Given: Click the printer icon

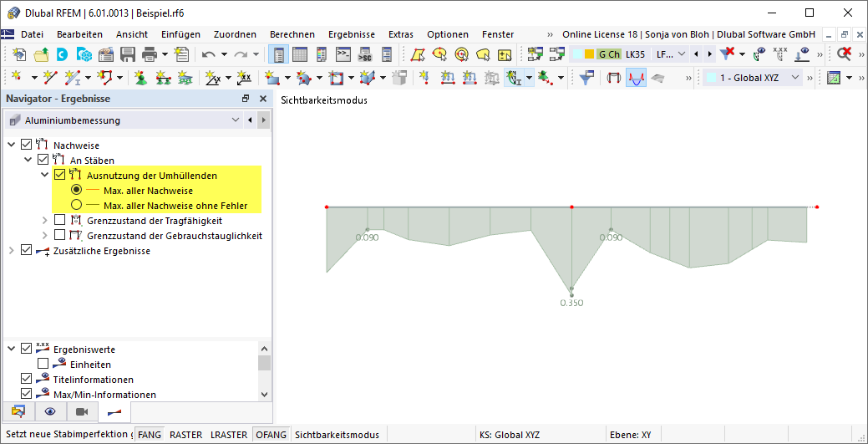Looking at the screenshot, I should [x=150, y=54].
